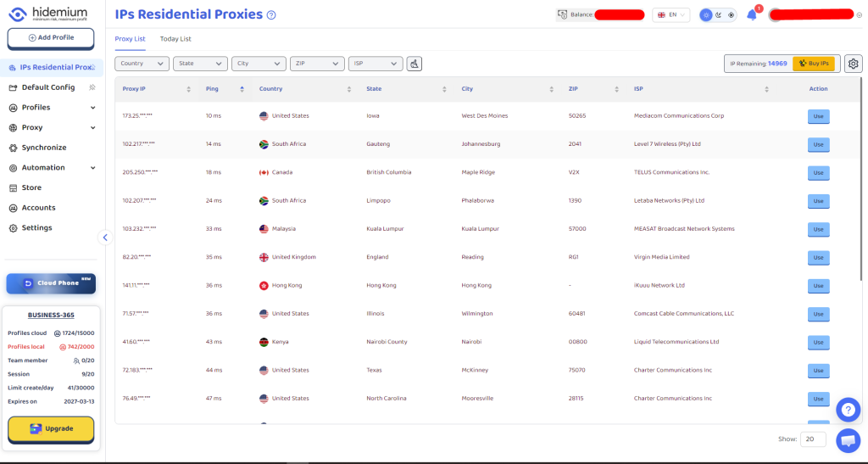Click the clear filters broom icon
Image resolution: width=868 pixels, height=464 pixels.
coord(414,64)
